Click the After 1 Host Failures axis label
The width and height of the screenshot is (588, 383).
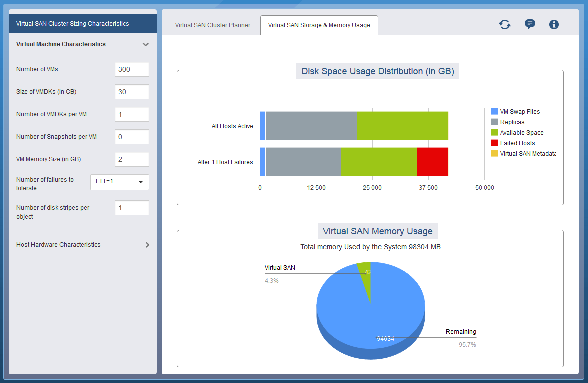225,162
